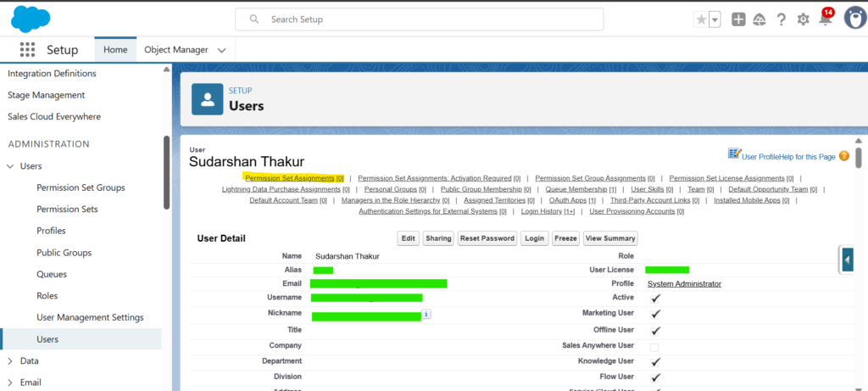The height and width of the screenshot is (391, 868).
Task: Toggle the Marketing User checkbox
Action: pyautogui.click(x=655, y=314)
